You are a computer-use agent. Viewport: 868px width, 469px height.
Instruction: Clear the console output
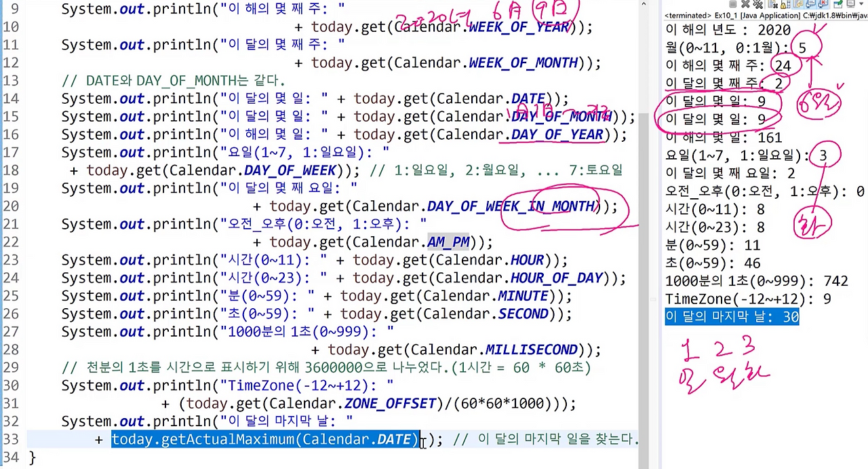click(773, 4)
